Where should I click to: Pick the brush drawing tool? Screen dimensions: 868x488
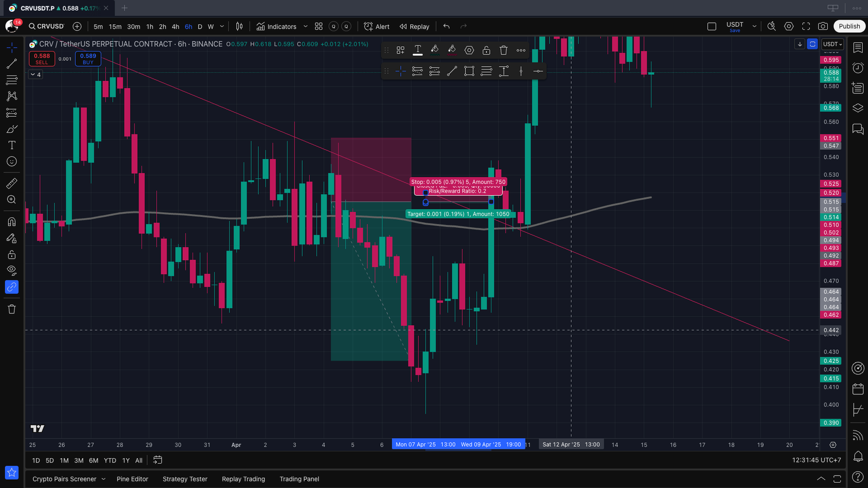(x=11, y=129)
